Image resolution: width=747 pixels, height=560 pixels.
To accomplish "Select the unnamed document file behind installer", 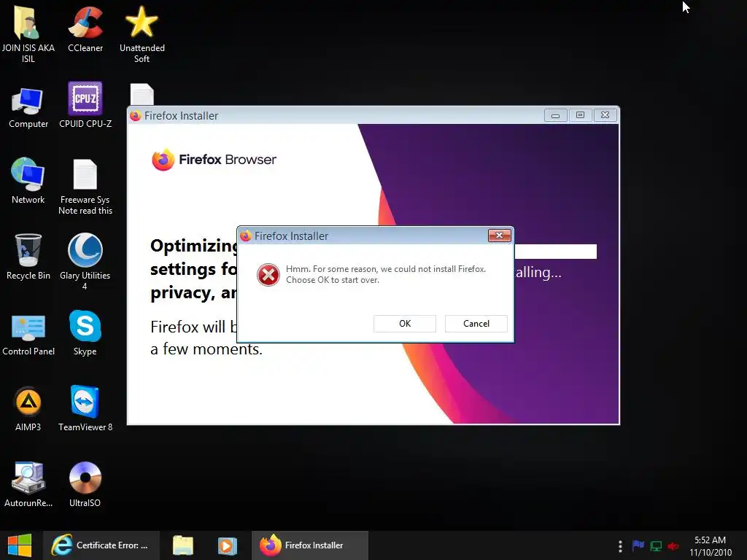I will (142, 94).
